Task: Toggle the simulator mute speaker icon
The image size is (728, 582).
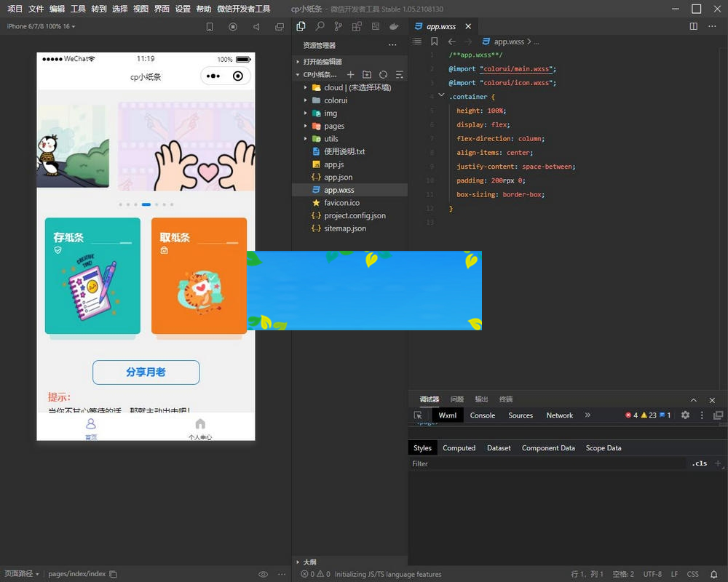Action: click(256, 27)
